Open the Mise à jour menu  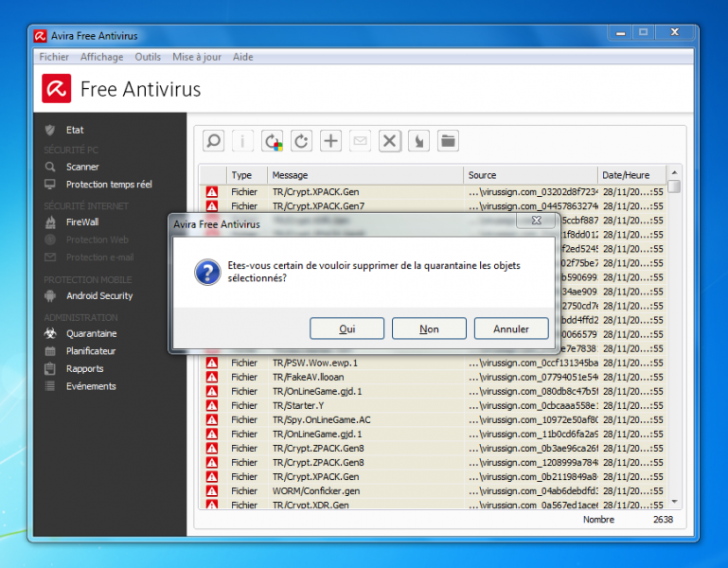pyautogui.click(x=197, y=57)
